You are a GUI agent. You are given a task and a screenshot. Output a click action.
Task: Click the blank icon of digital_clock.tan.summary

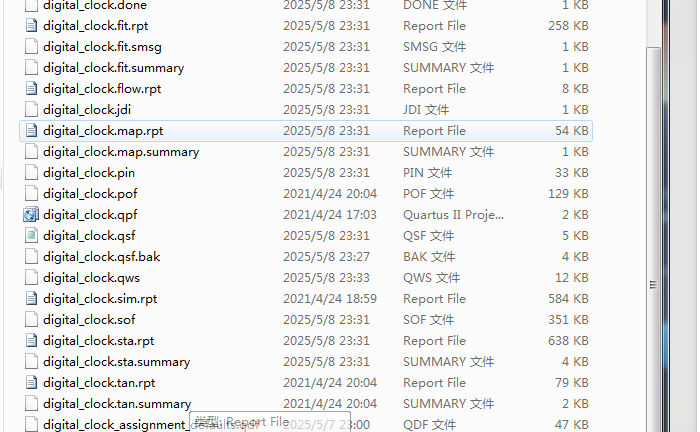click(31, 403)
